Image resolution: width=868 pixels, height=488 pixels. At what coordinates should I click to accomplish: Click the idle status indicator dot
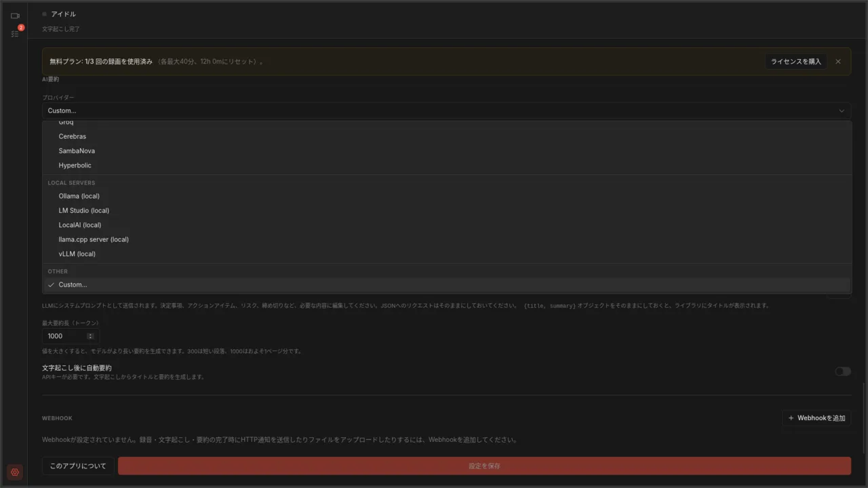click(x=45, y=14)
